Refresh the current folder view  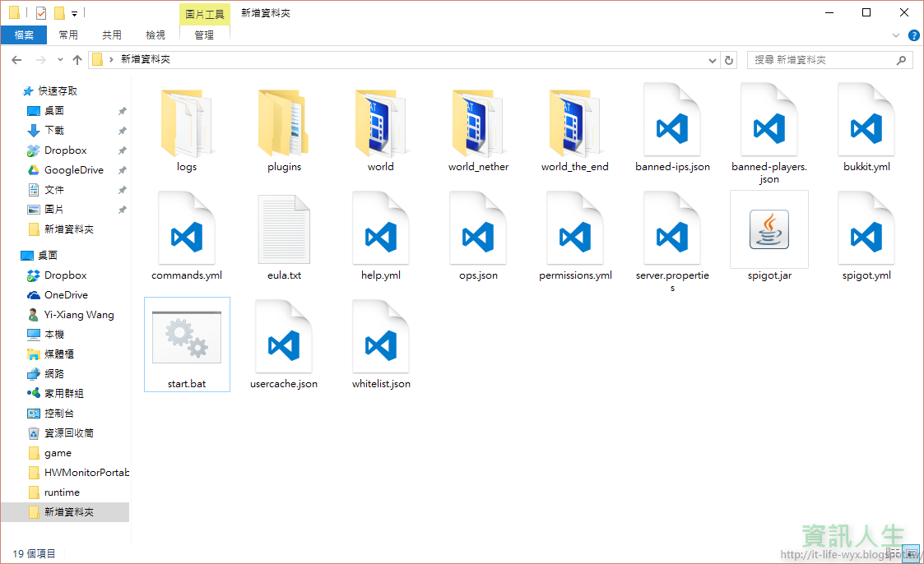coord(729,60)
